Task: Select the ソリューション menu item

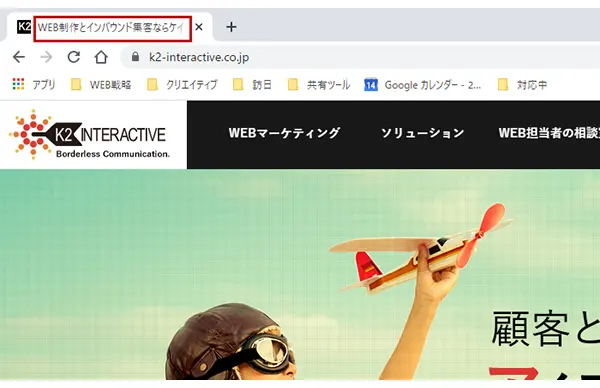Action: coord(422,133)
